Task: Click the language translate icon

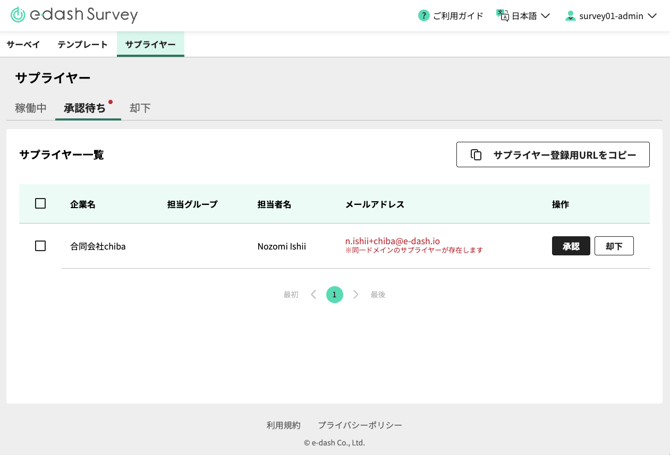Action: pos(502,16)
